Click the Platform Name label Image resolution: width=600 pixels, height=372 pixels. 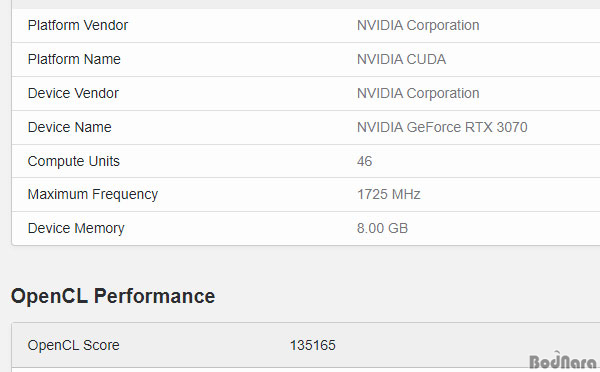click(x=74, y=59)
